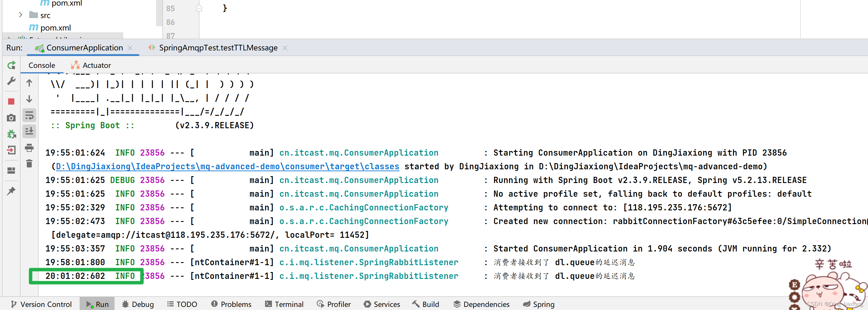This screenshot has height=310, width=868.
Task: Open the Profiler tool window
Action: pyautogui.click(x=334, y=304)
